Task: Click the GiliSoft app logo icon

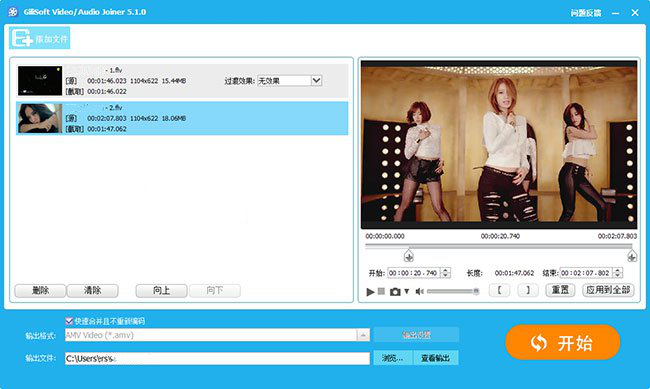Action: (x=13, y=12)
